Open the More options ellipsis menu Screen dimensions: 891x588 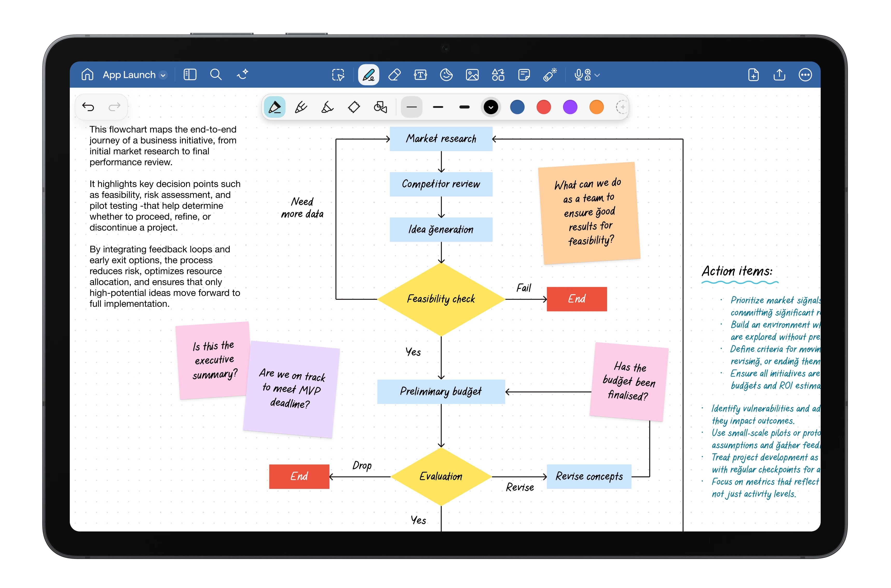click(805, 75)
